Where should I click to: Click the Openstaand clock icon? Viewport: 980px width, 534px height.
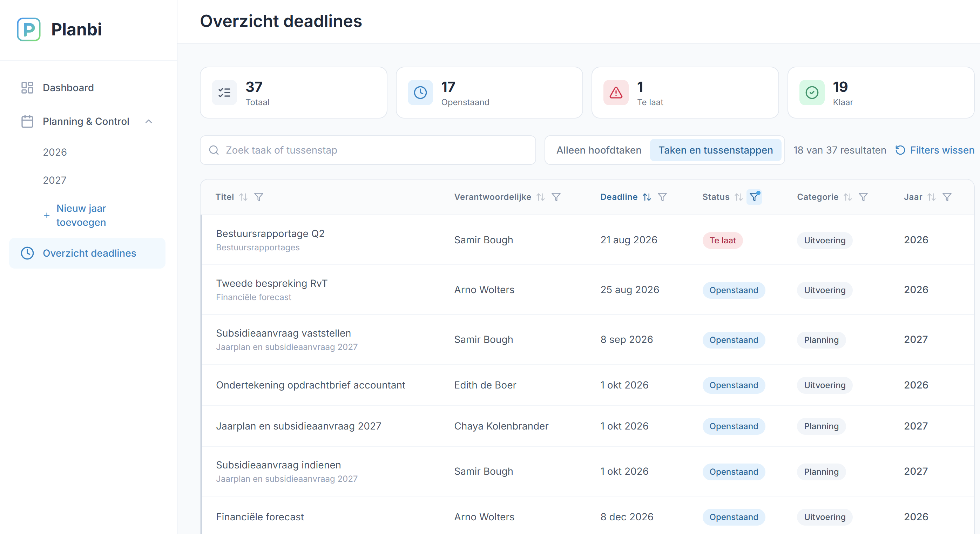coord(420,93)
